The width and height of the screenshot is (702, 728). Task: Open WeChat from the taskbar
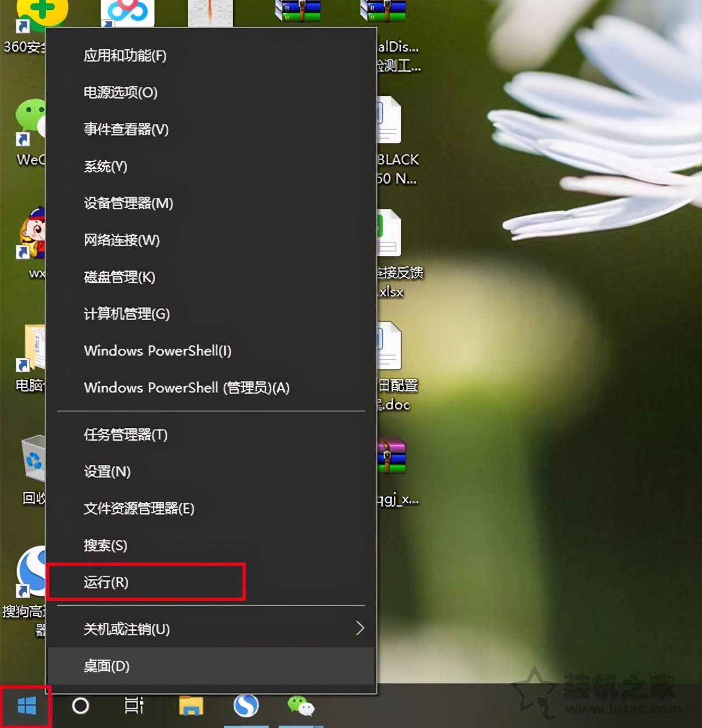click(x=301, y=707)
